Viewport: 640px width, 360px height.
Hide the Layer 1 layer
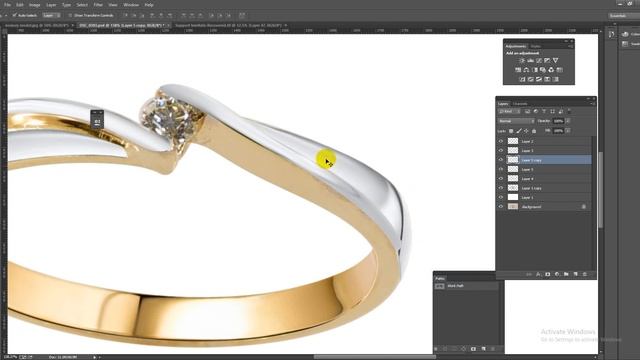pos(501,198)
